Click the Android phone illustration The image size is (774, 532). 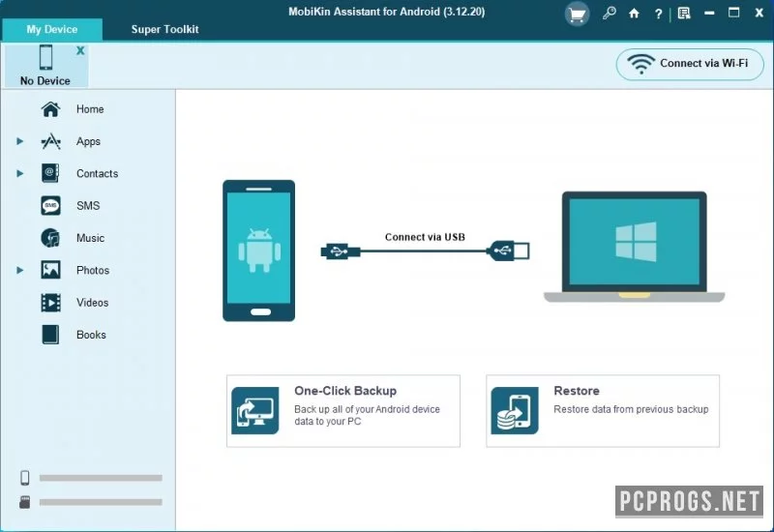[258, 251]
